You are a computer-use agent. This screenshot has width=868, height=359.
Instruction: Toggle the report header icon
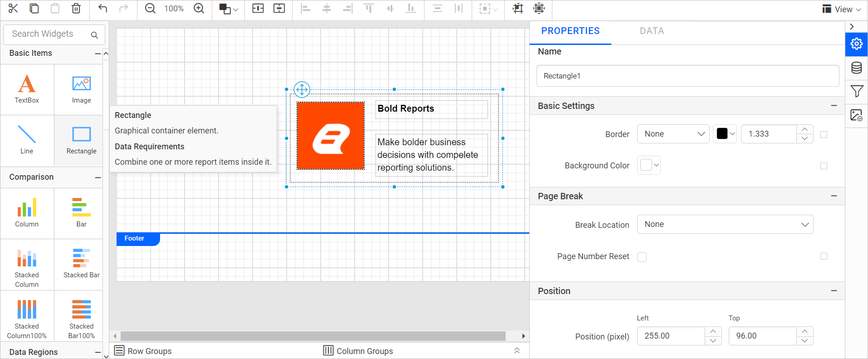coord(258,9)
